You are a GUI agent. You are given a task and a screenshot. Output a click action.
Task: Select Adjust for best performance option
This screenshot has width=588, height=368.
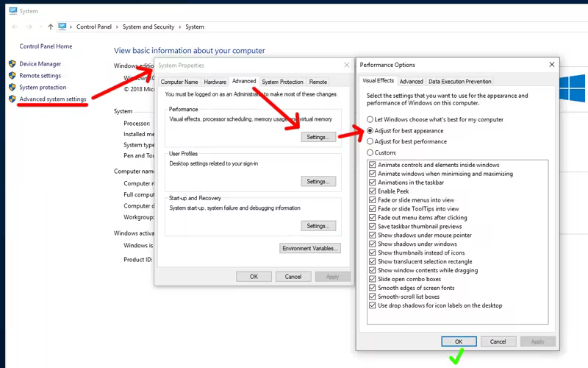point(370,141)
